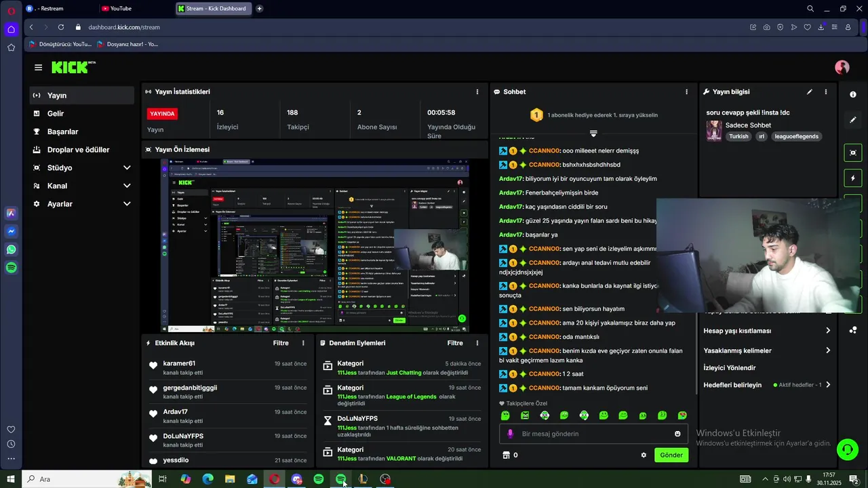Open League of Legends taskbar icon

coord(363,479)
